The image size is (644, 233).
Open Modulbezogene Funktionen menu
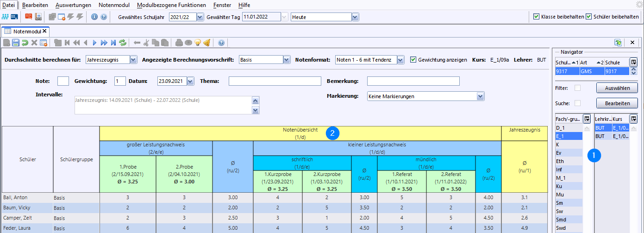coord(172,5)
